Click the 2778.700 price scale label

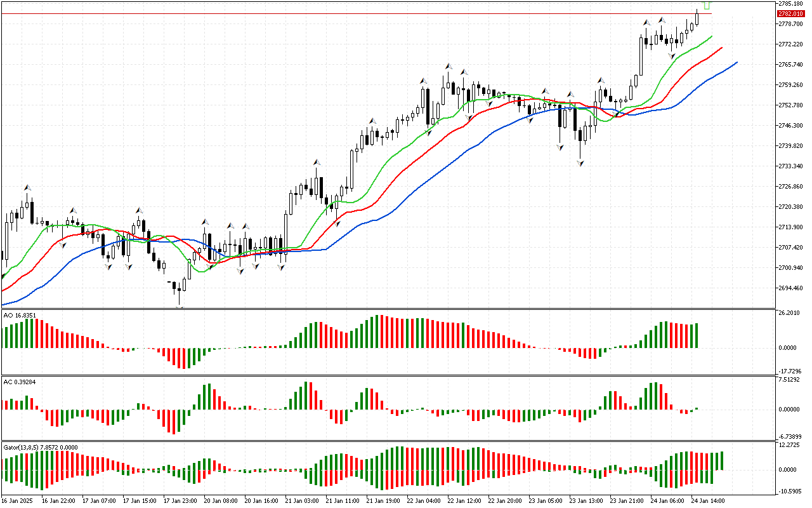(x=790, y=24)
